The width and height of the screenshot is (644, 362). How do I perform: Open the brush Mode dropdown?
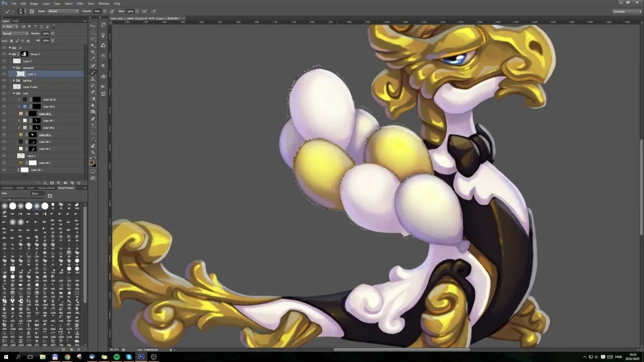click(x=63, y=11)
